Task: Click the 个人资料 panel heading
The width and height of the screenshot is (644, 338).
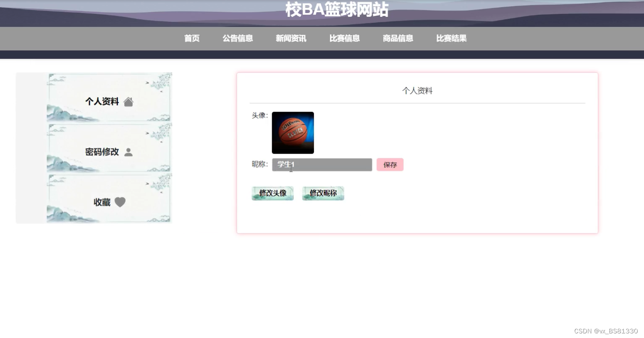Action: (x=417, y=91)
